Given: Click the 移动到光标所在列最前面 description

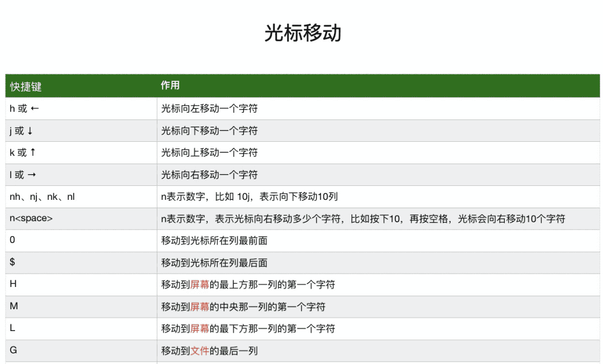Looking at the screenshot, I should click(214, 241).
